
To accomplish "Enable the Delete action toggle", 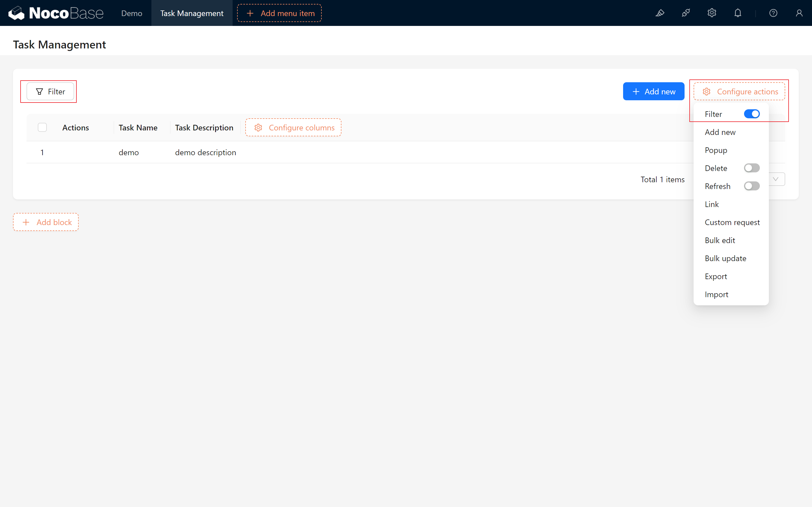I will point(752,168).
